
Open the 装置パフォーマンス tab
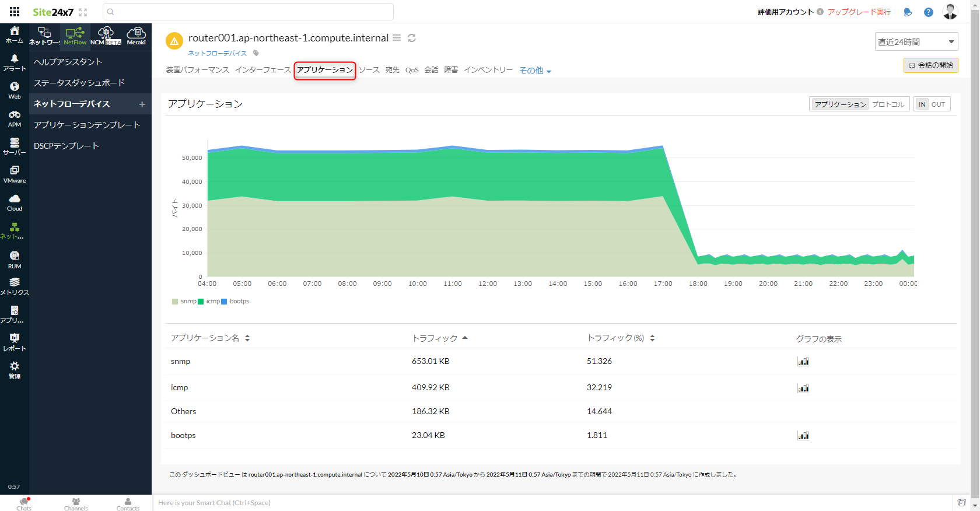[x=198, y=70]
